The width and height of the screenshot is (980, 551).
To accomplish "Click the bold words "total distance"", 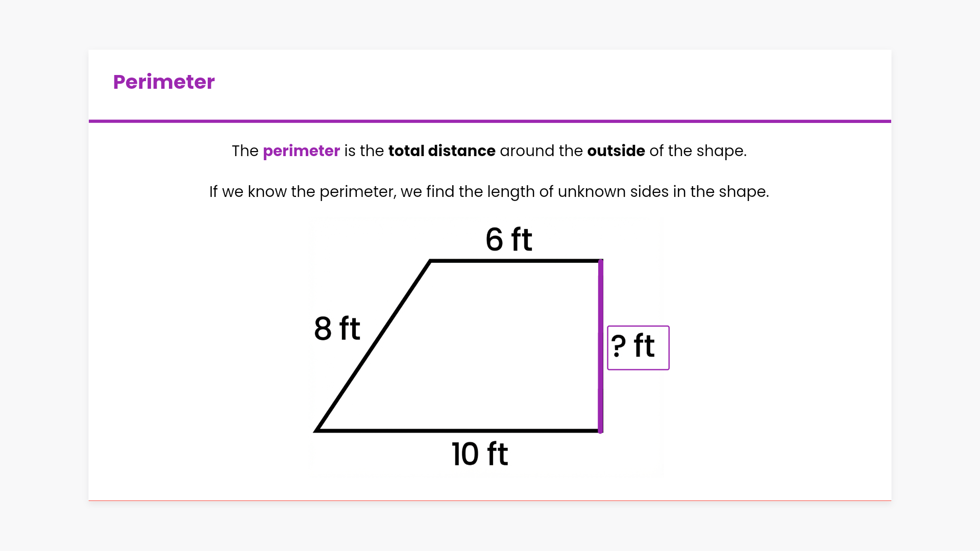I will pyautogui.click(x=442, y=151).
